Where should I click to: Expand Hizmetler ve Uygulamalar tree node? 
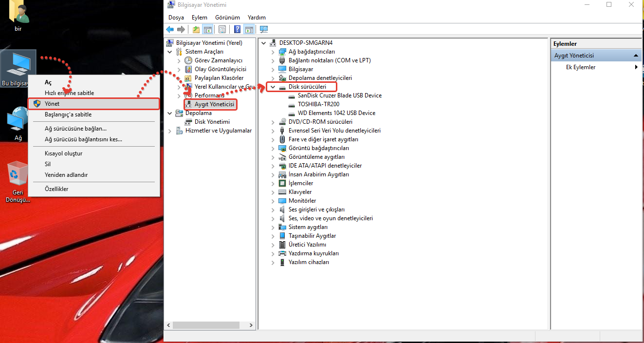[x=170, y=131]
